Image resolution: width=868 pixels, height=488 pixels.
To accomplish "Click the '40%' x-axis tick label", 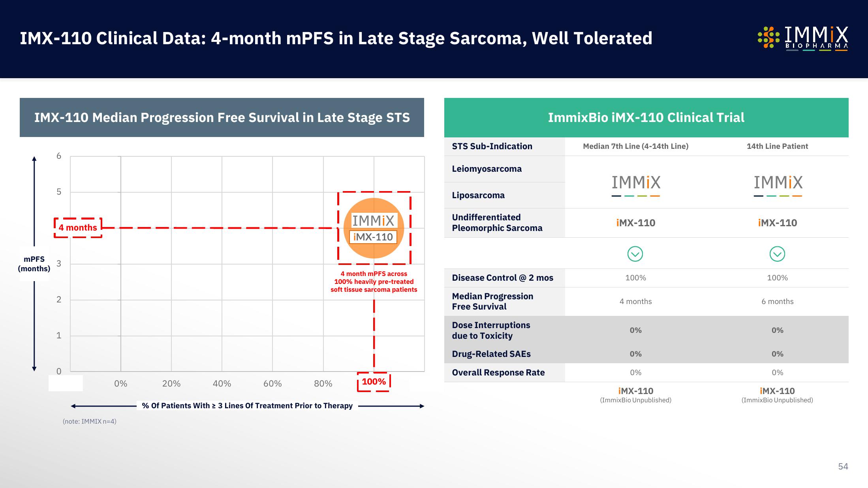I will pyautogui.click(x=222, y=383).
